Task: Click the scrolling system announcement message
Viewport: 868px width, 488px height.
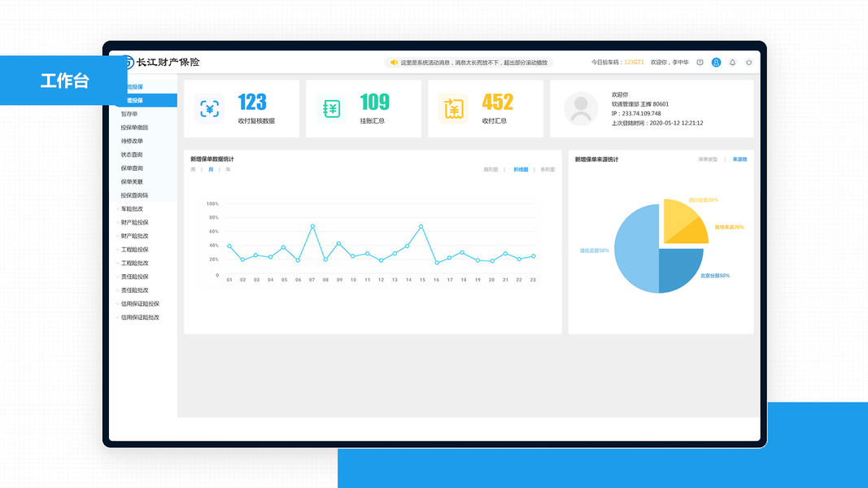Action: point(473,63)
